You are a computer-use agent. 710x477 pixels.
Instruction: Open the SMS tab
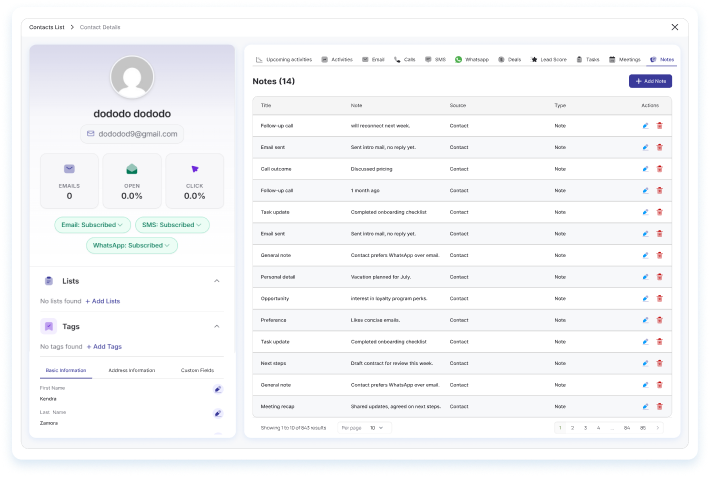(435, 59)
